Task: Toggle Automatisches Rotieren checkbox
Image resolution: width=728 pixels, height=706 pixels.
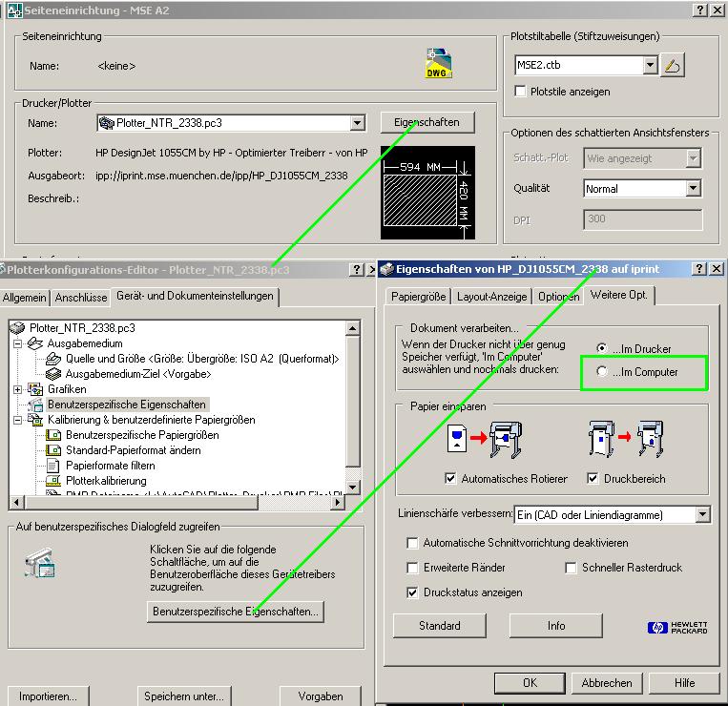Action: (450, 479)
